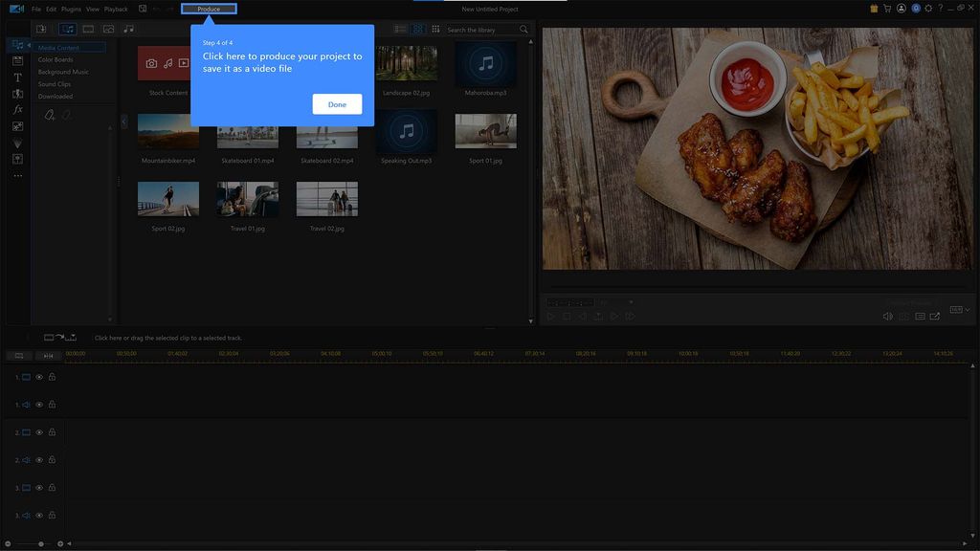
Task: Click the import media icon in the toolbar
Action: click(41, 29)
